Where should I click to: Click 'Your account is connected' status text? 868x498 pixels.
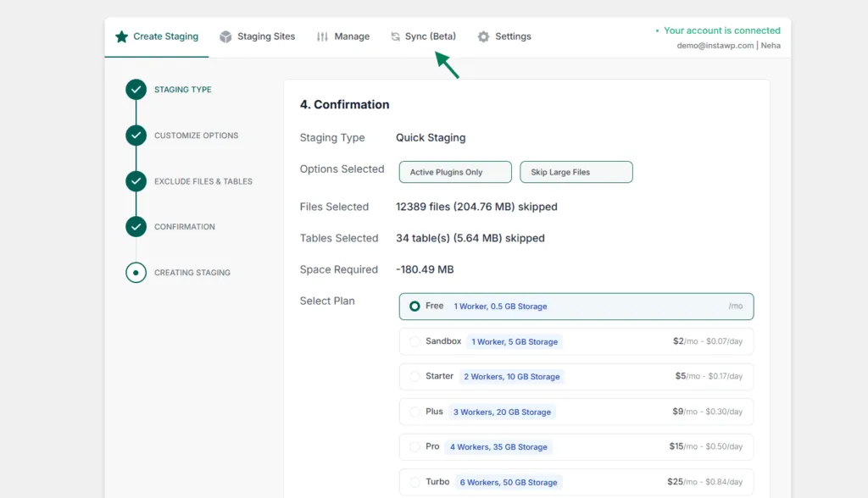[x=722, y=30]
